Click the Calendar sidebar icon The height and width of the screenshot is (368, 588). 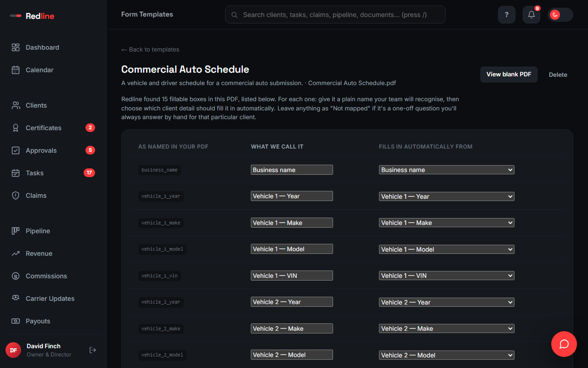click(x=16, y=70)
